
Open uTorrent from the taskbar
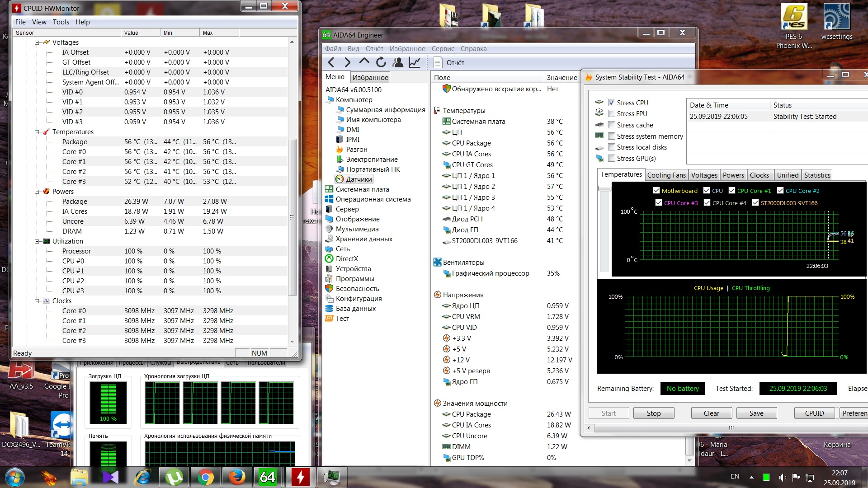tap(174, 477)
